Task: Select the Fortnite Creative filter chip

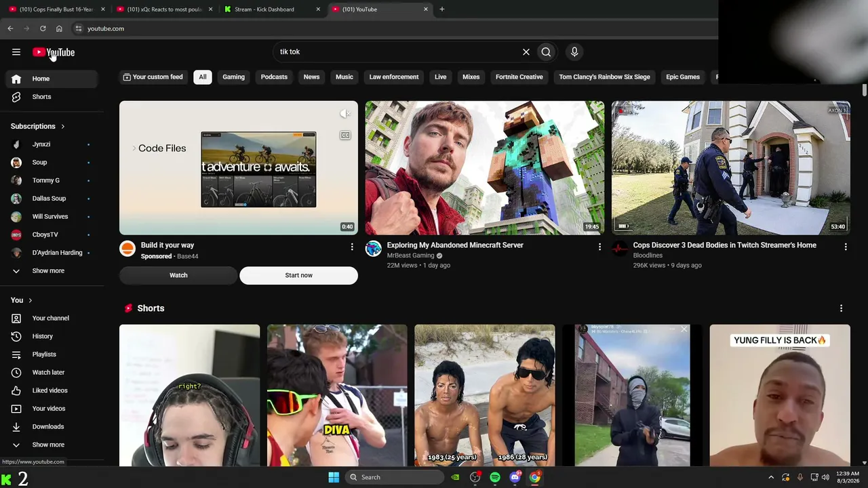Action: [519, 77]
